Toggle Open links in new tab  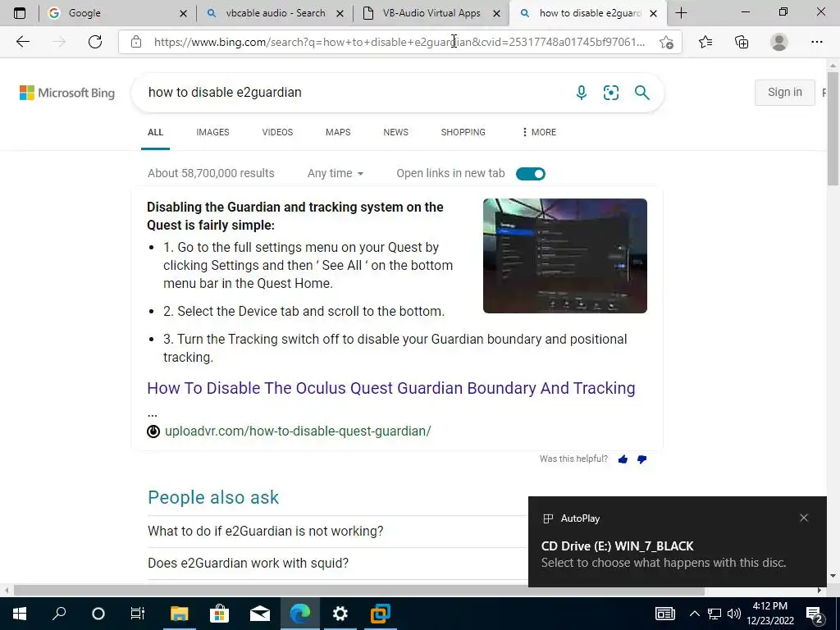pos(531,174)
